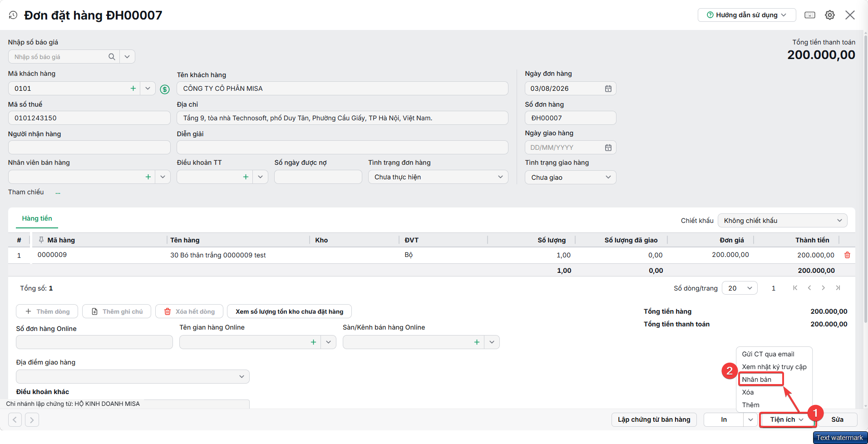
Task: Open Tình trạng giao hàng dropdown Chưa giao
Action: click(571, 178)
